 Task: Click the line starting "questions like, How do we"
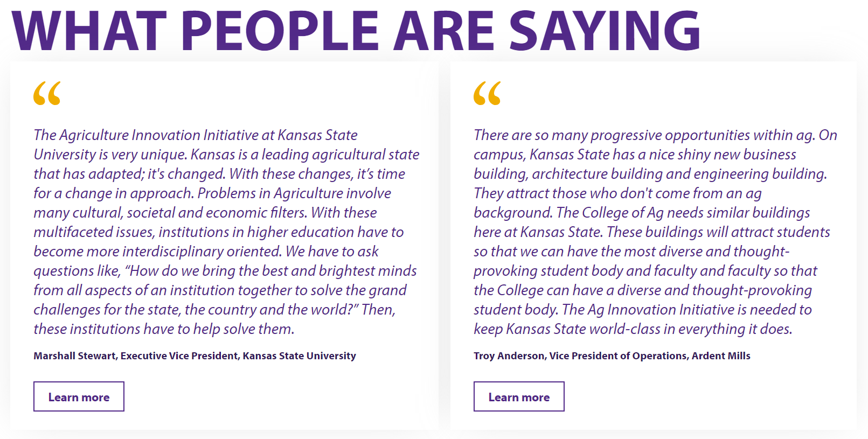click(225, 271)
